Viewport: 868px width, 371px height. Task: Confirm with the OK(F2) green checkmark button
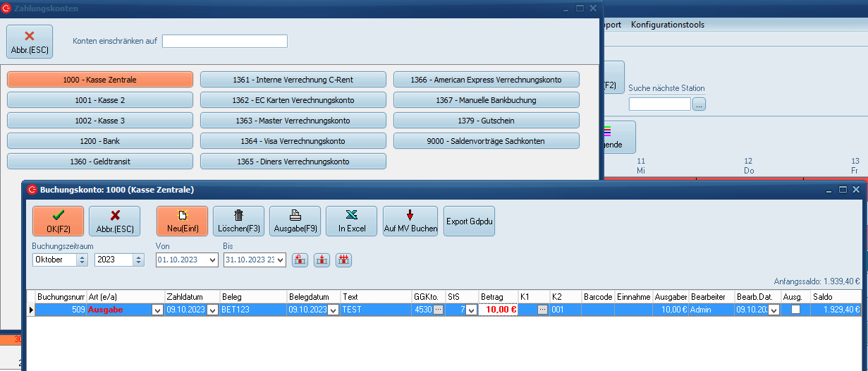click(x=58, y=221)
